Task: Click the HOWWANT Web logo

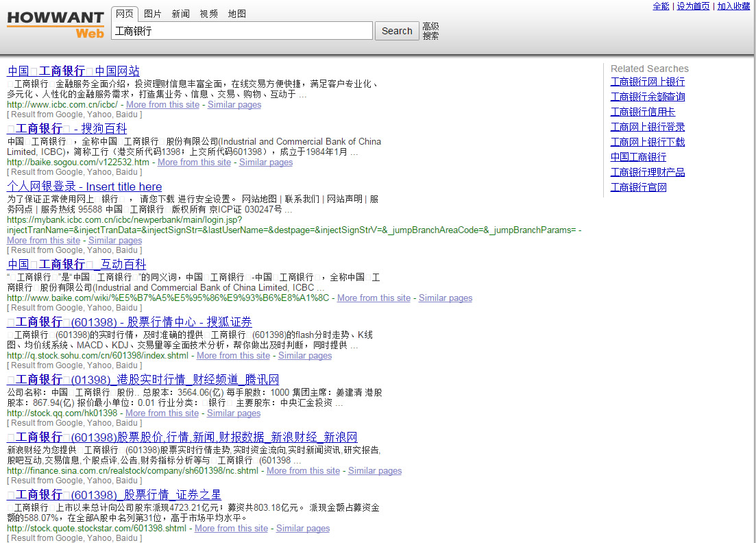Action: tap(56, 25)
